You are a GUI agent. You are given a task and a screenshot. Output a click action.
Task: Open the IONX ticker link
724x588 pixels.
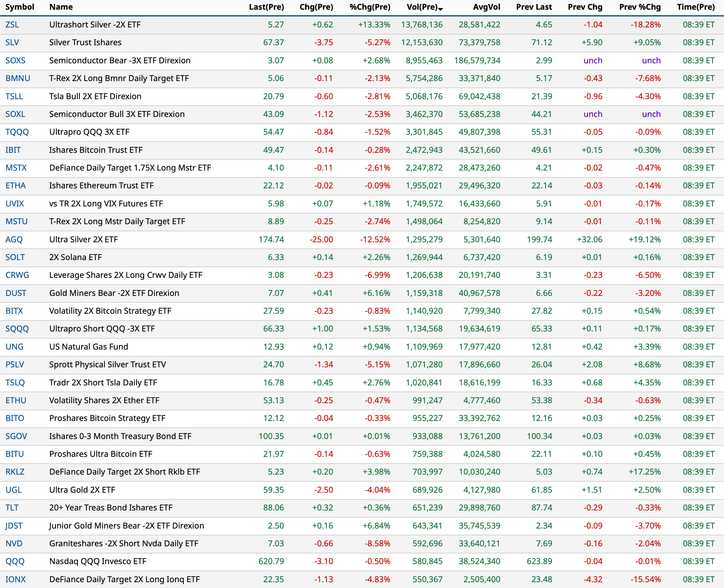point(16,579)
